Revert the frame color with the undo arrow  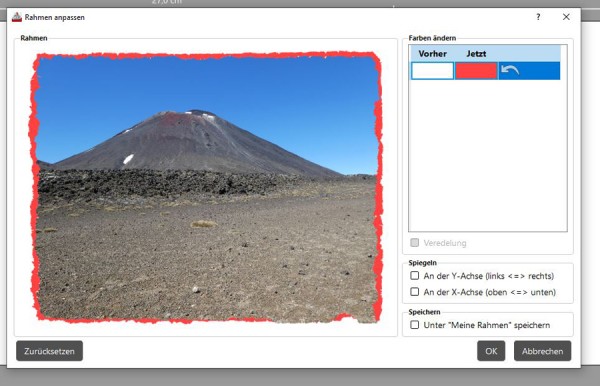tap(510, 70)
